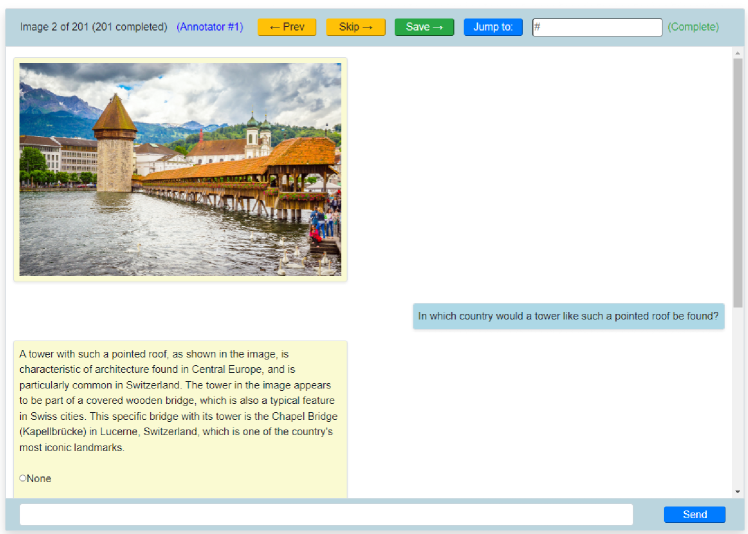Viewport: 748px width, 534px height.
Task: Click the vertical scrollbar thumb
Action: point(738,183)
